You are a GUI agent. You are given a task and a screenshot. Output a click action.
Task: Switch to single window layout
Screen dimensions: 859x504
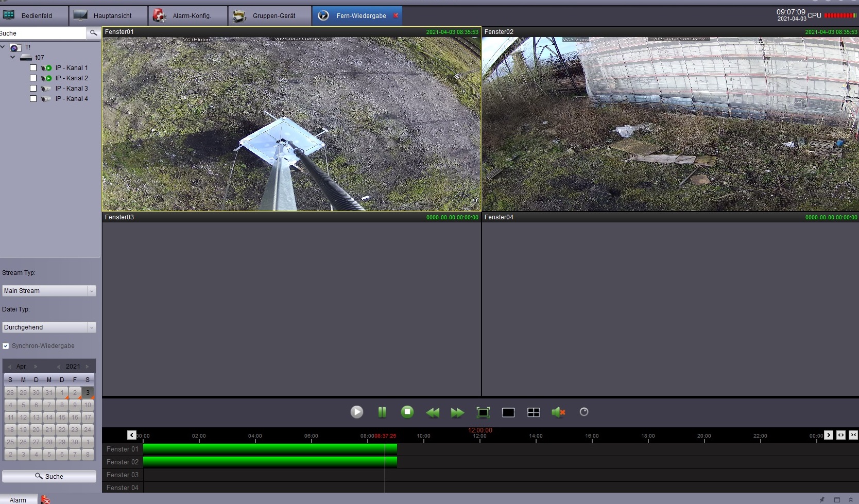click(x=508, y=412)
